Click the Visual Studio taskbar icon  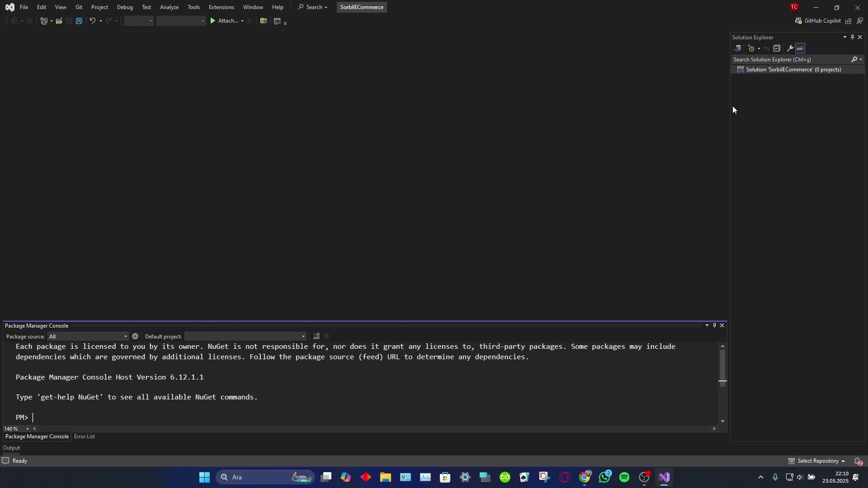[x=664, y=477]
